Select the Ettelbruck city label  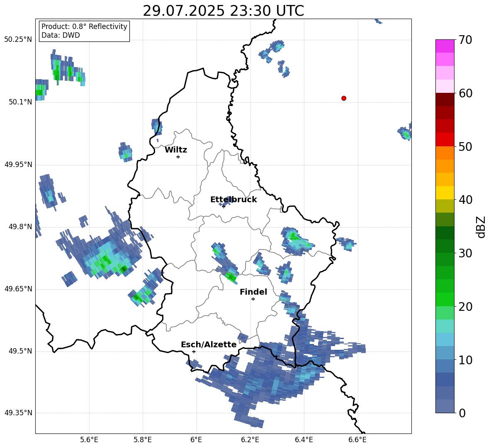[x=233, y=200]
